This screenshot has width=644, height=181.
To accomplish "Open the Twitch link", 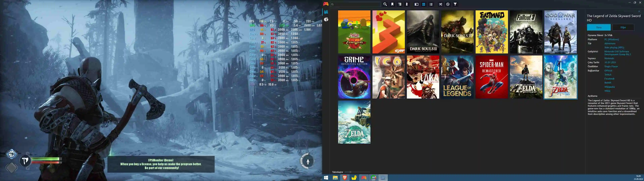I will (608, 75).
